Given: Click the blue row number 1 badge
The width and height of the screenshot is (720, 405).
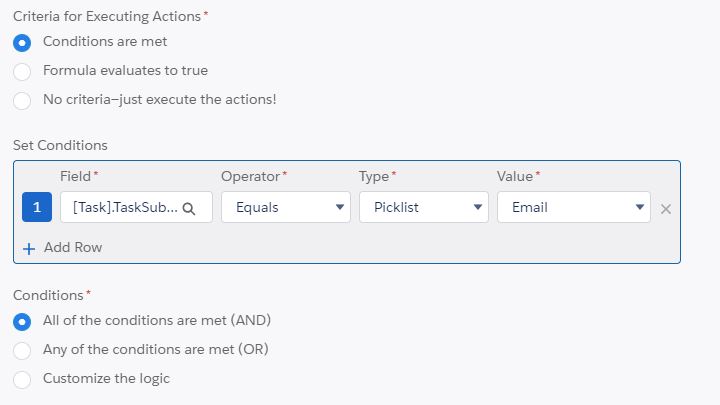Looking at the screenshot, I should click(37, 207).
